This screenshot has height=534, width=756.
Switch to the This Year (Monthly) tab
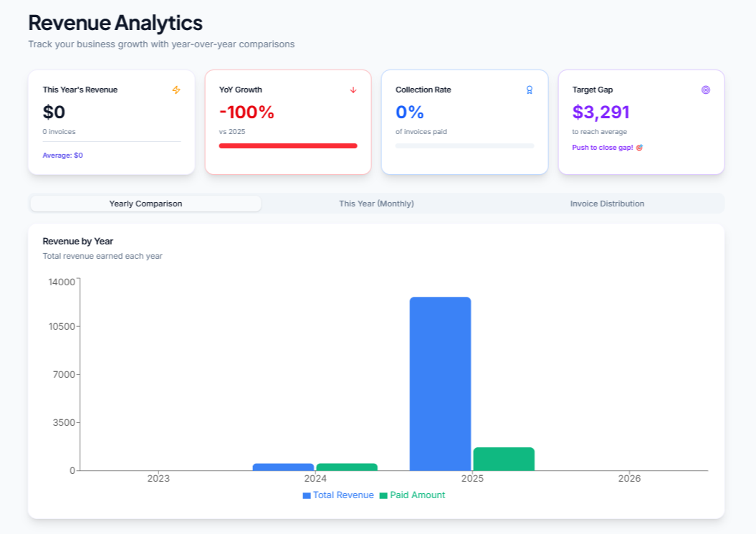click(x=376, y=204)
